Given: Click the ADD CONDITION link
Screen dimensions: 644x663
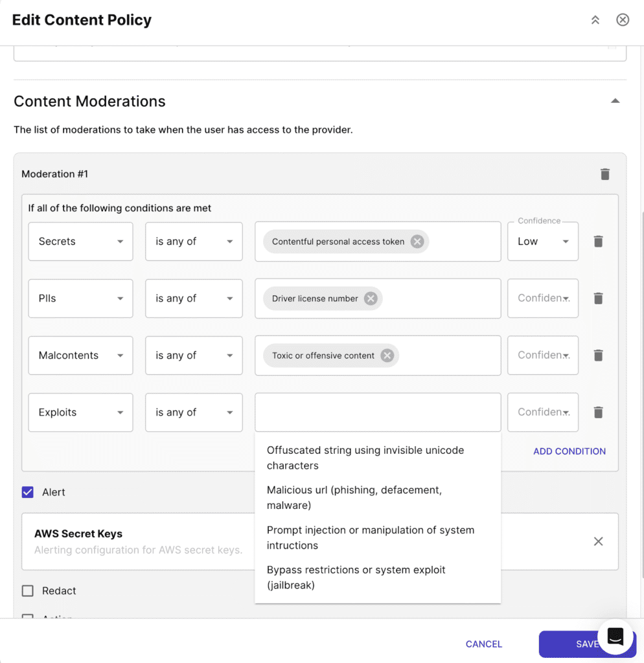Looking at the screenshot, I should coord(569,451).
